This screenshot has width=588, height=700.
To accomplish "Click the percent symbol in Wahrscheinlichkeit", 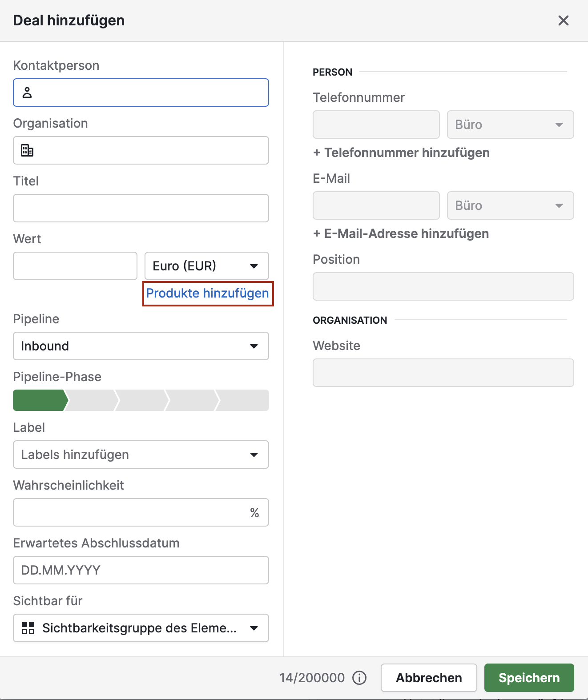I will (254, 513).
